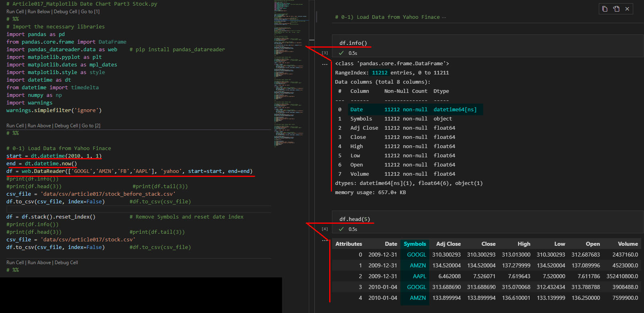Screen dimensions: 644x313
Task: Click 'memory usage: 657.0+ KB' line
Action: click(x=370, y=193)
